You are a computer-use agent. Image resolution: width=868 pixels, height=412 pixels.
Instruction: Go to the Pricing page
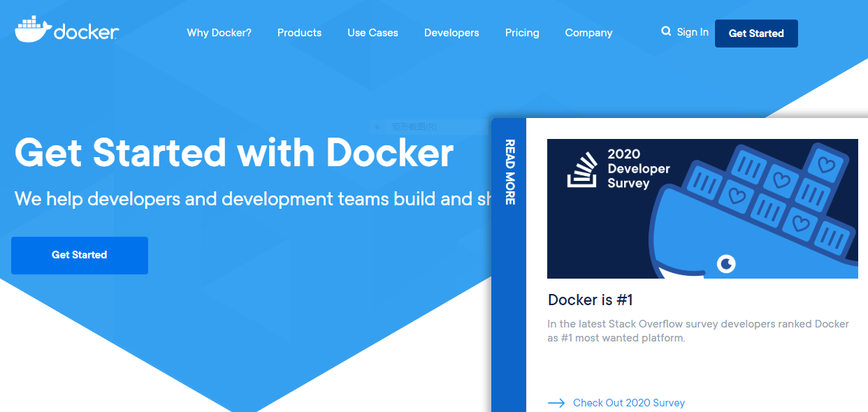click(522, 33)
